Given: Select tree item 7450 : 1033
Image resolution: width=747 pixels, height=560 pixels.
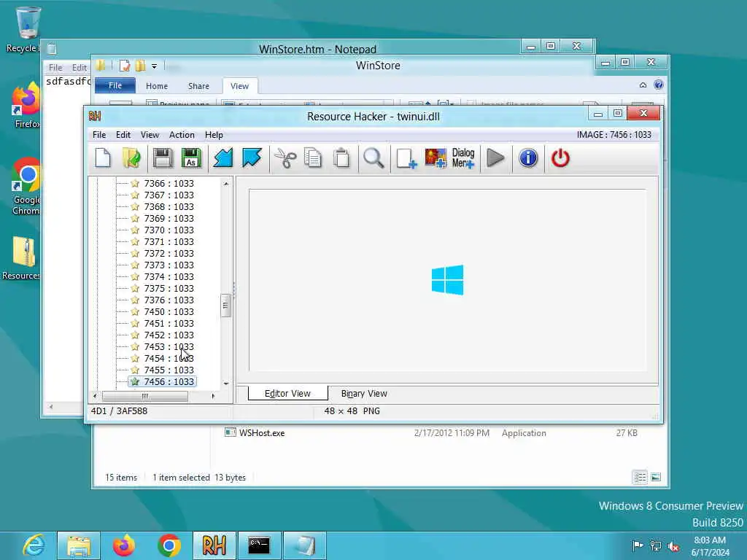Looking at the screenshot, I should [x=169, y=311].
